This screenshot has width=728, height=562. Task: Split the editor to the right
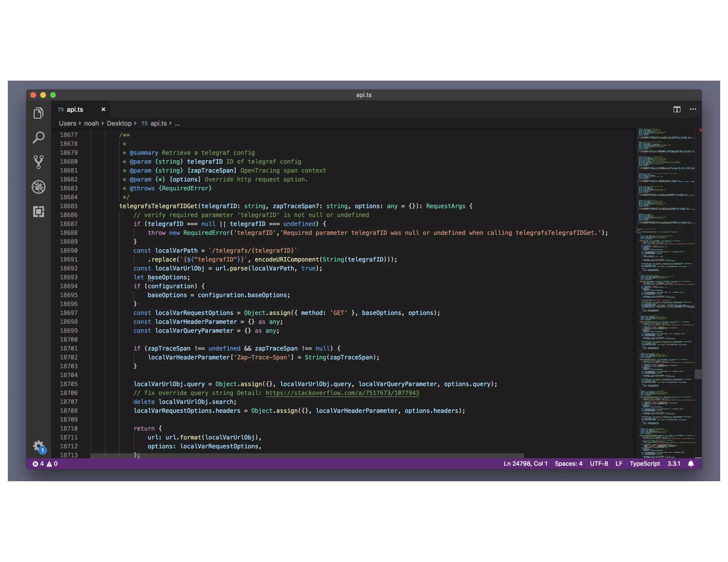coord(676,109)
